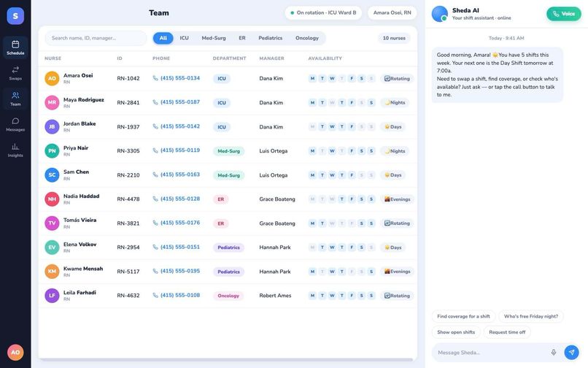Click phone icon beside (415) 555-0128
The width and height of the screenshot is (588, 368).
pyautogui.click(x=155, y=199)
